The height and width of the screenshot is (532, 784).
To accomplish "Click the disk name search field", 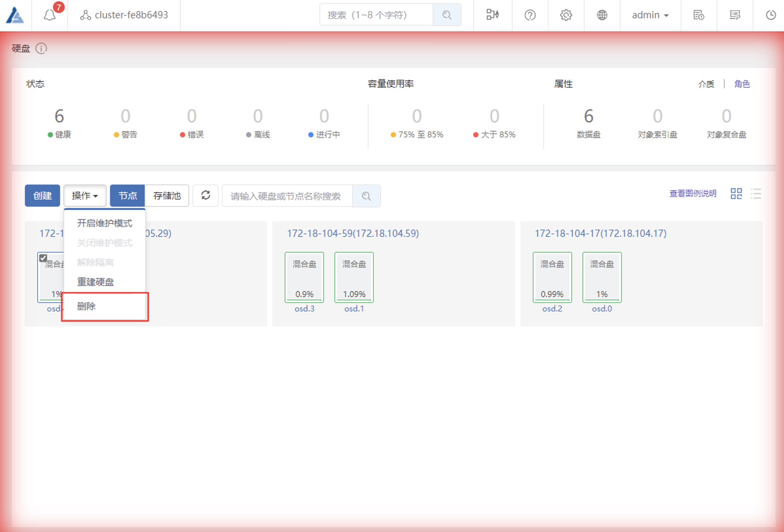I will (x=287, y=196).
